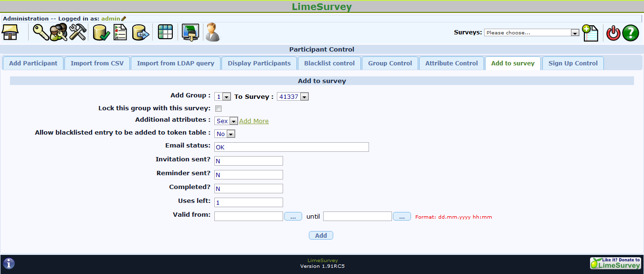Click the create new survey icon

[590, 33]
